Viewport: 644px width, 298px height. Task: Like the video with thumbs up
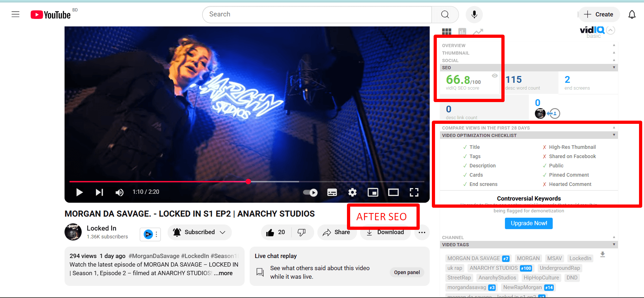tap(276, 232)
